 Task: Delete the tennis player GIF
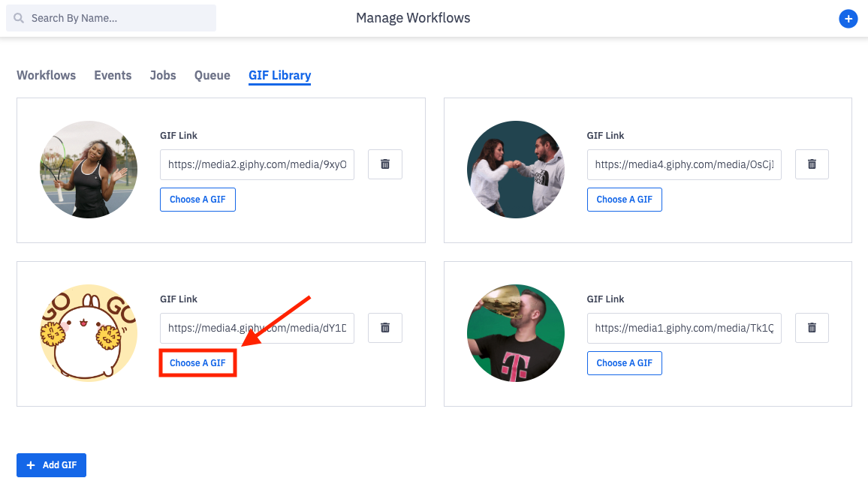coord(385,164)
